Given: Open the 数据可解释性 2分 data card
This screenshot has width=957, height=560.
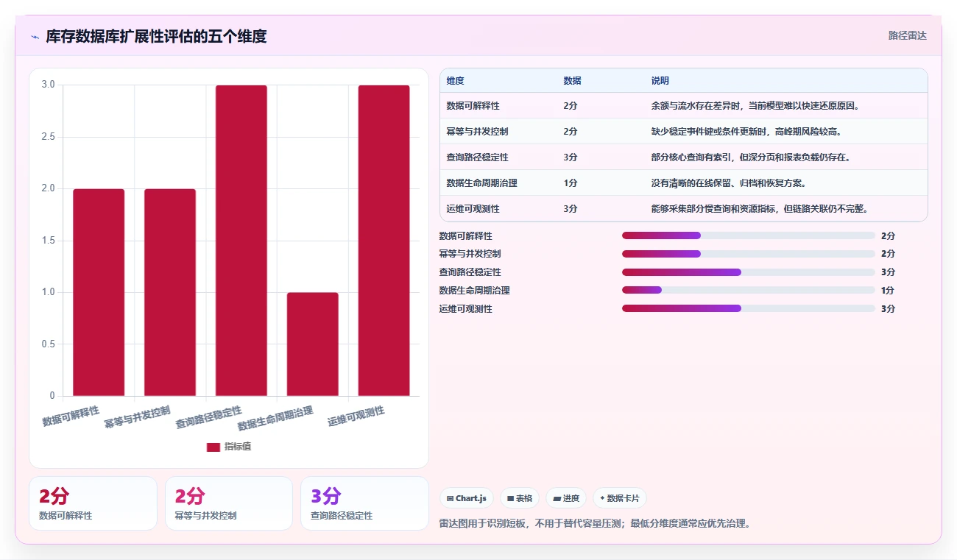Looking at the screenshot, I should pyautogui.click(x=93, y=503).
